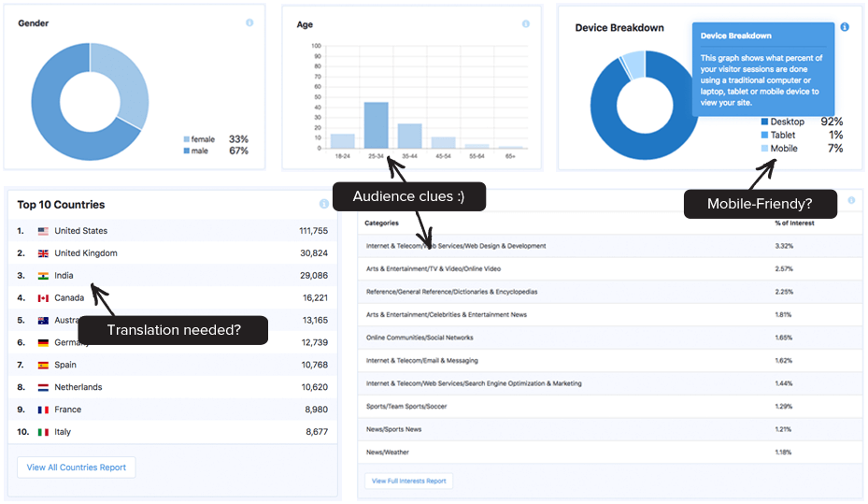Click the female legend color swatch

(x=187, y=139)
